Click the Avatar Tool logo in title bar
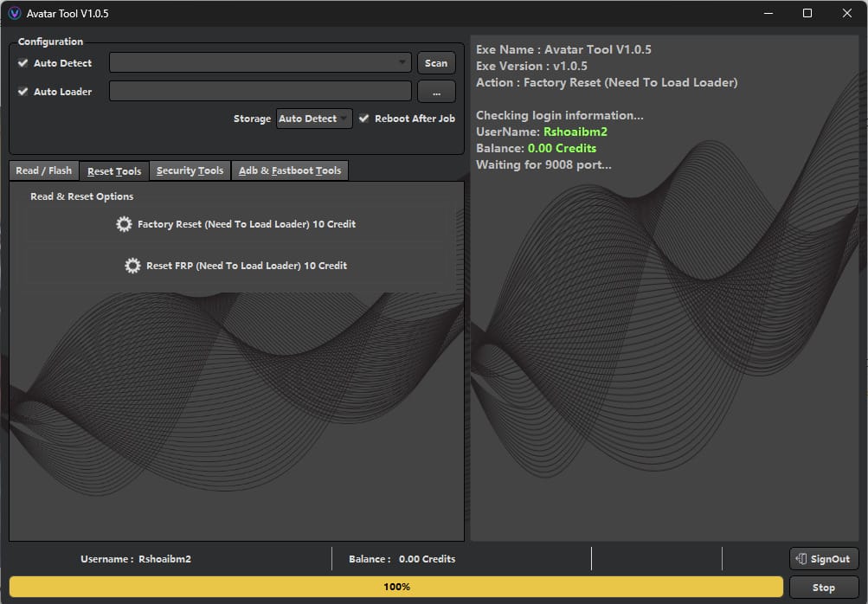868x604 pixels. coord(14,13)
